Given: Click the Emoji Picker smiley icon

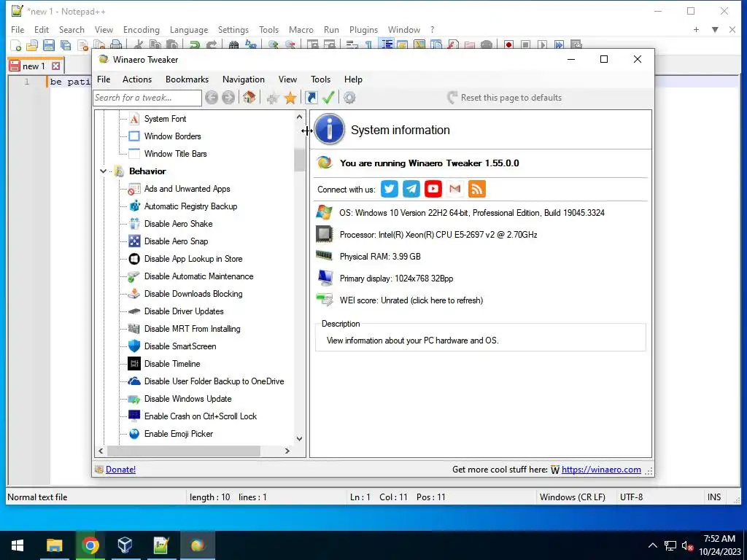Looking at the screenshot, I should click(134, 434).
